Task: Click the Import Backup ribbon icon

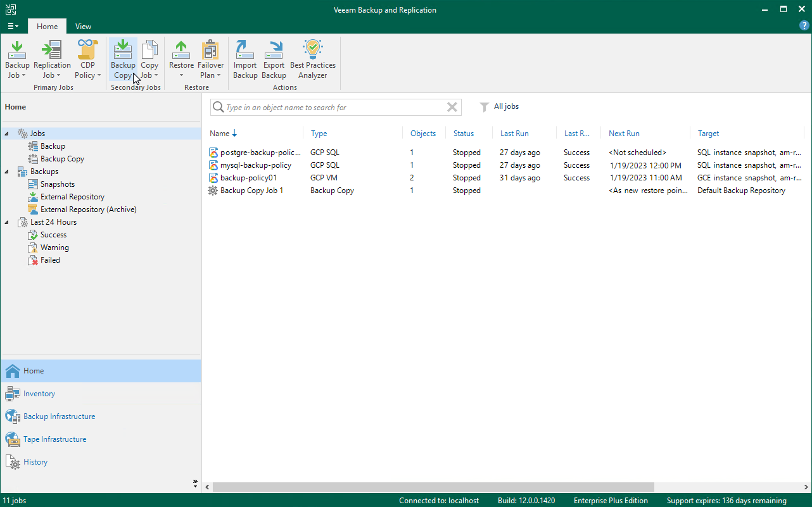Action: point(245,49)
